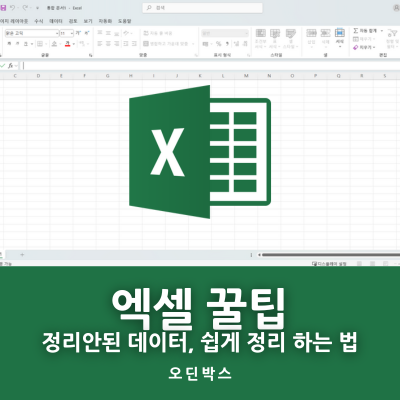Apply accounting number format

tap(205, 44)
